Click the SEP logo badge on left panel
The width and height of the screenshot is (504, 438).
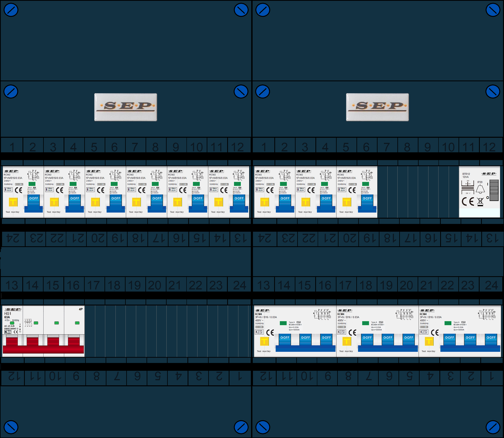(126, 107)
